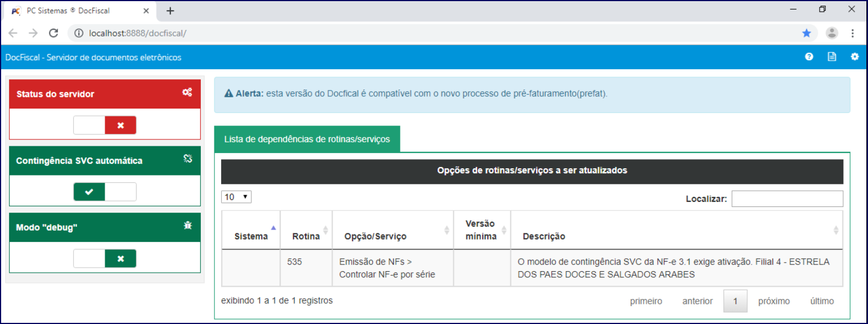Select page 1 in pagination
The width and height of the screenshot is (868, 324).
click(x=735, y=301)
